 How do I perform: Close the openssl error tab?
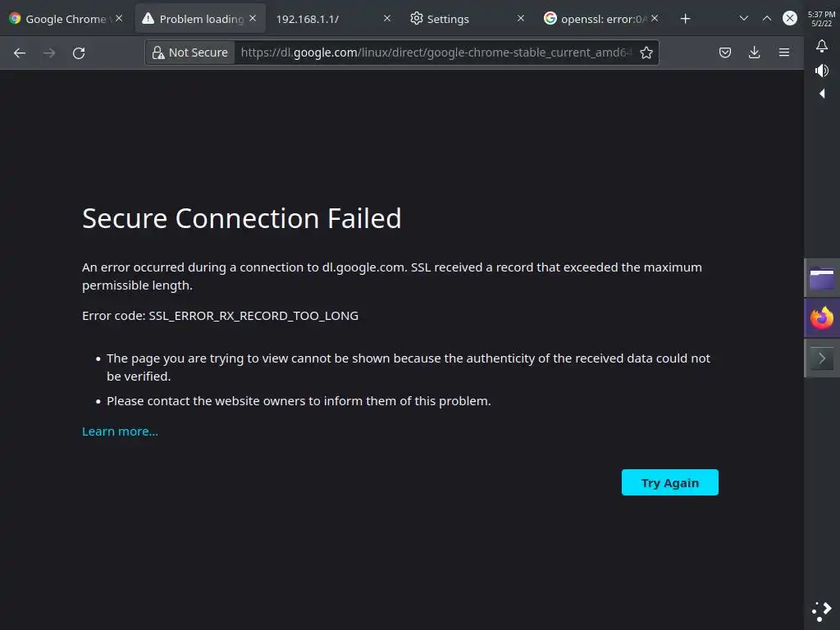coord(655,18)
